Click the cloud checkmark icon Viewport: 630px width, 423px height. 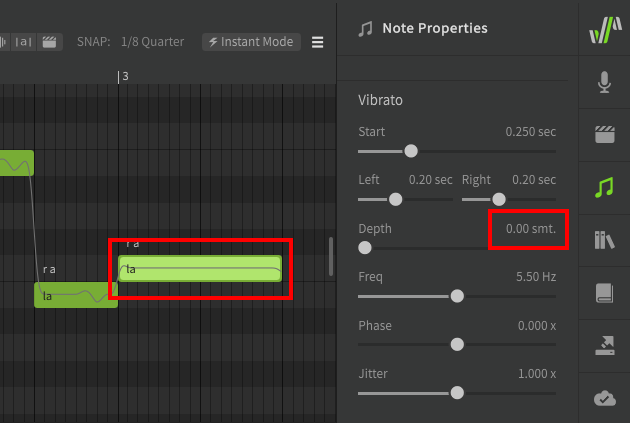click(604, 397)
